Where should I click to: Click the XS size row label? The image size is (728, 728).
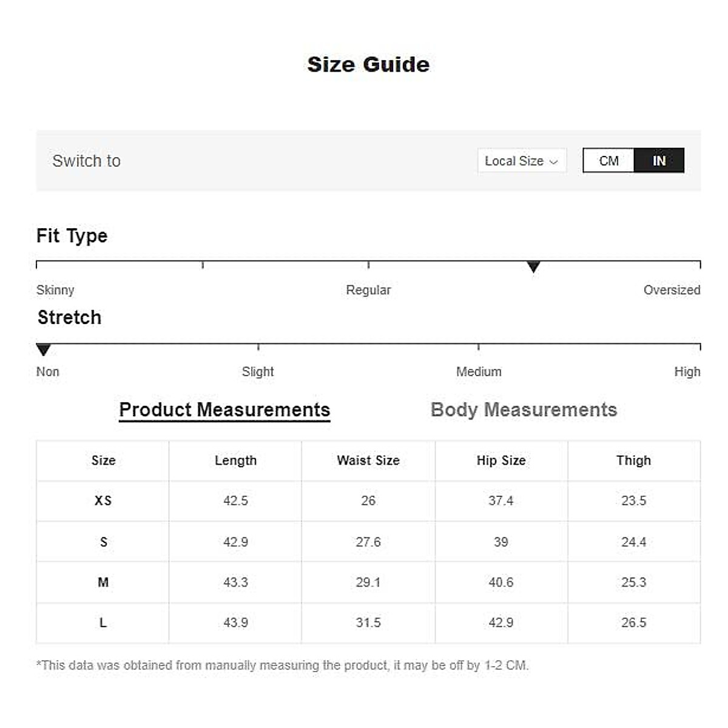[103, 500]
